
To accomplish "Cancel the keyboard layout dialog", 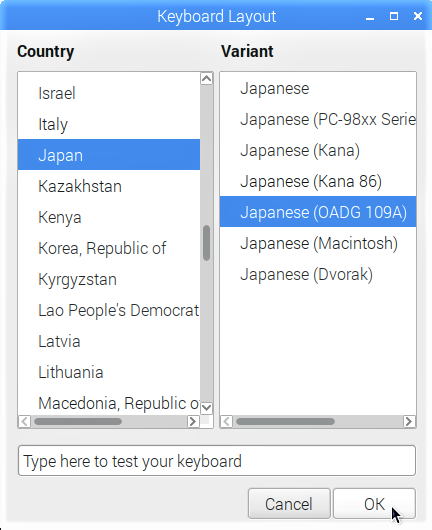I will click(289, 504).
